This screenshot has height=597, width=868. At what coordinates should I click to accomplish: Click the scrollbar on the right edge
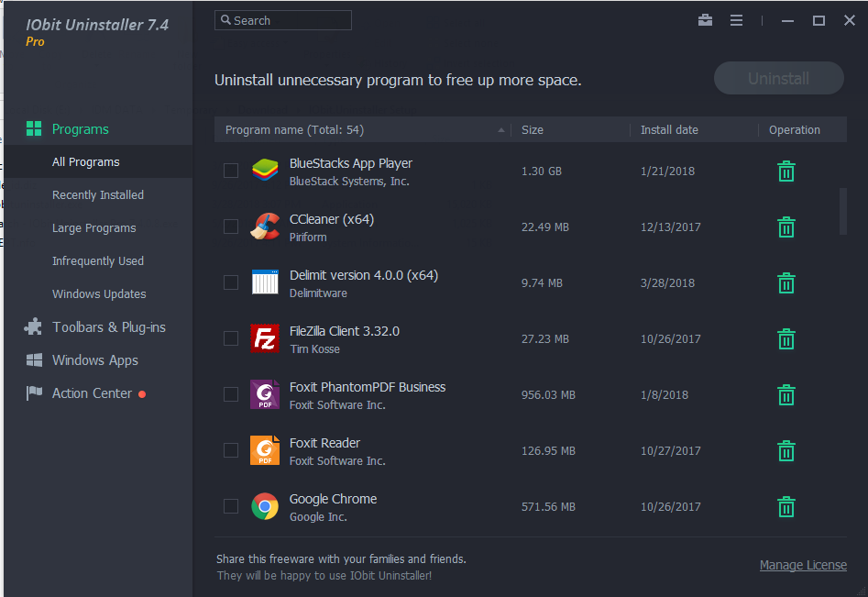(x=842, y=211)
